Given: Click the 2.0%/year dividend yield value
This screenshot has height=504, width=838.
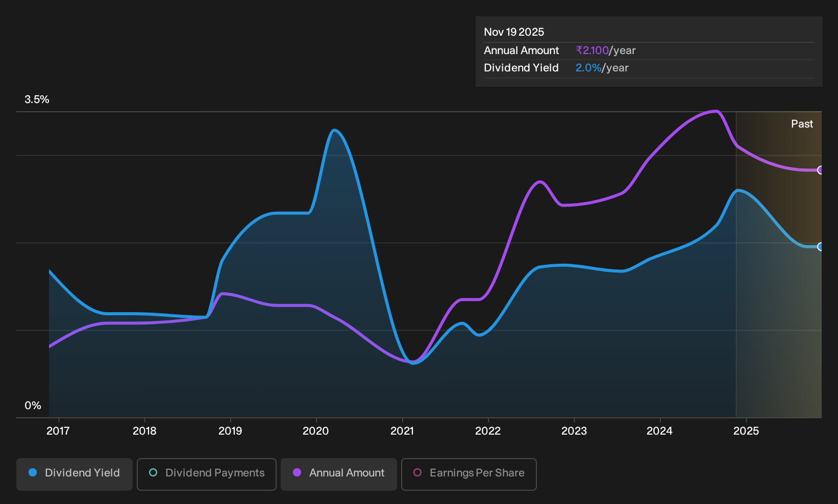Looking at the screenshot, I should [x=602, y=68].
